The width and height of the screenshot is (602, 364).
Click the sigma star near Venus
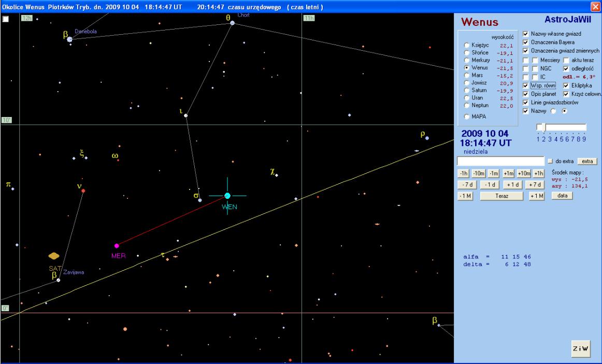coord(199,200)
